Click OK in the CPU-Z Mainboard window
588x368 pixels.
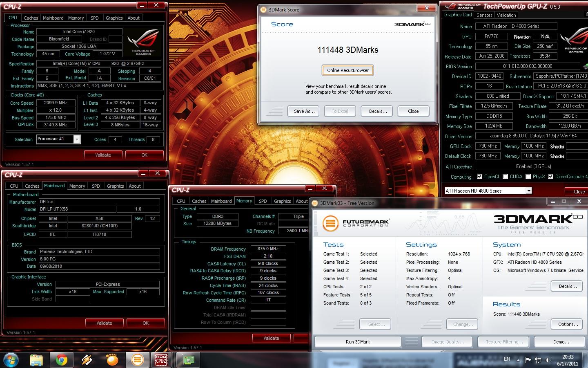click(146, 323)
